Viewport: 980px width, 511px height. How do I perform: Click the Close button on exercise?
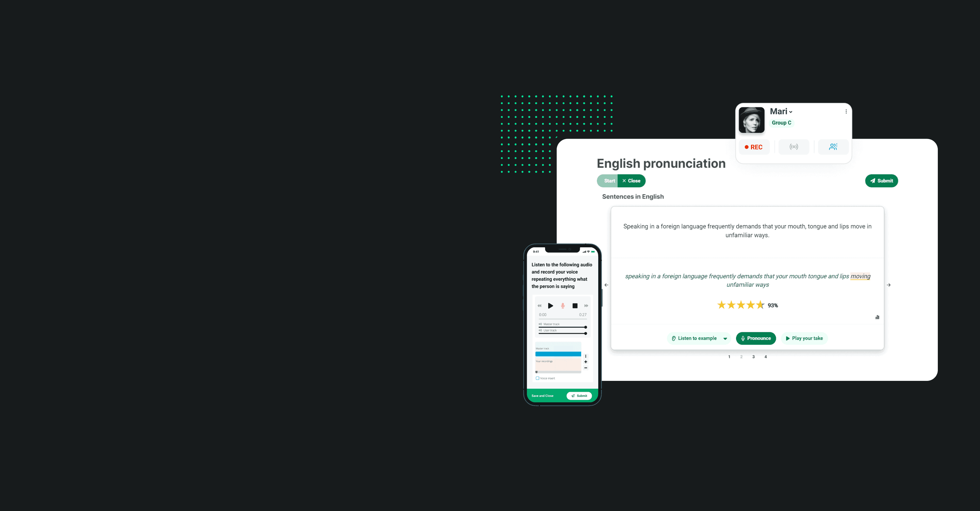coord(632,181)
